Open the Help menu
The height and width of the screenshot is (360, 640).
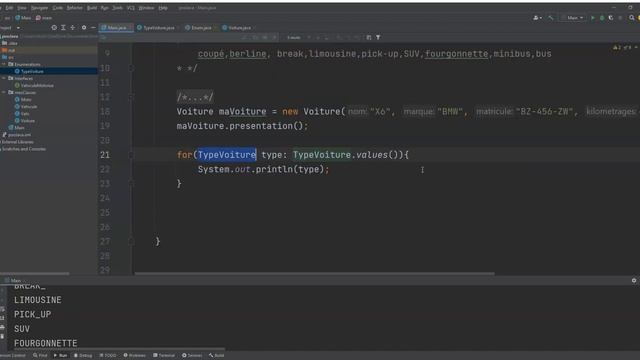point(163,8)
